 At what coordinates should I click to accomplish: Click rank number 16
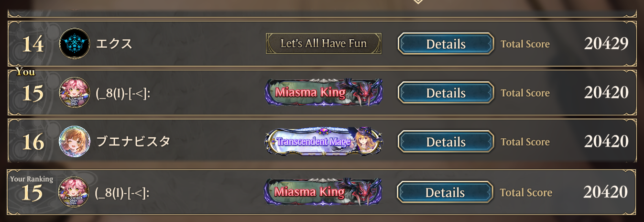[33, 142]
